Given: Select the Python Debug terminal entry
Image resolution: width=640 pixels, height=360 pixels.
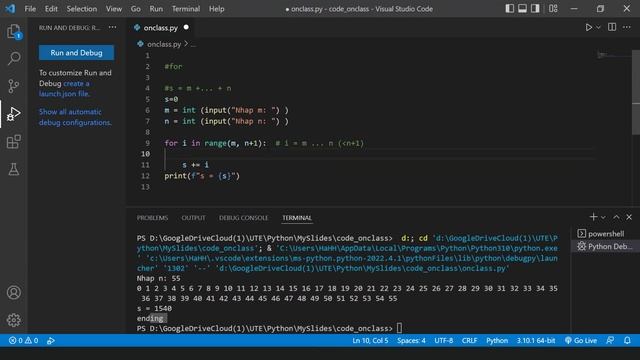Looking at the screenshot, I should 605,247.
